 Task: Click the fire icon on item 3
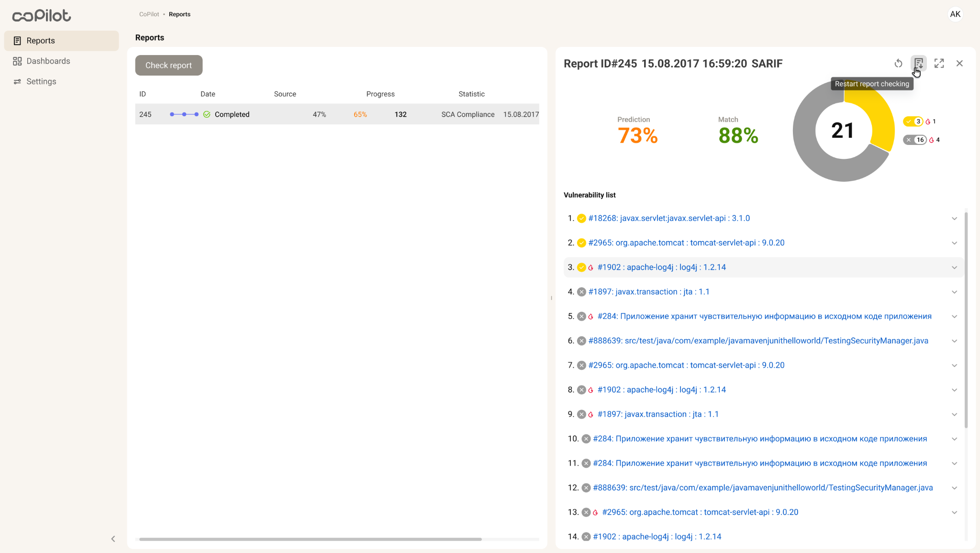tap(591, 267)
